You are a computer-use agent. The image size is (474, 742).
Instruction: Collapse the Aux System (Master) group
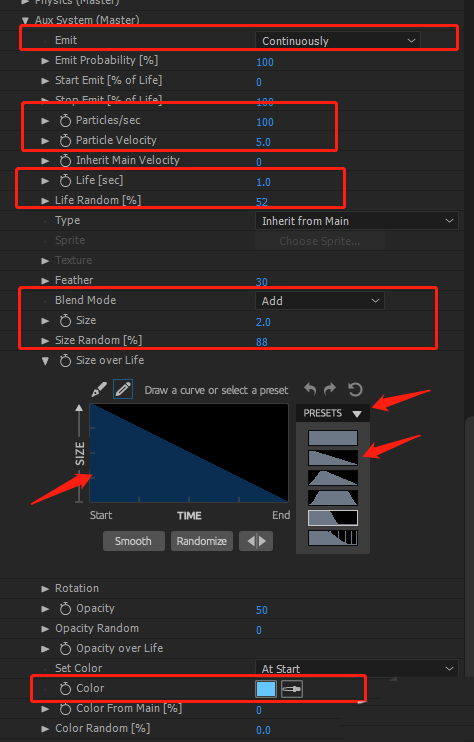(25, 20)
